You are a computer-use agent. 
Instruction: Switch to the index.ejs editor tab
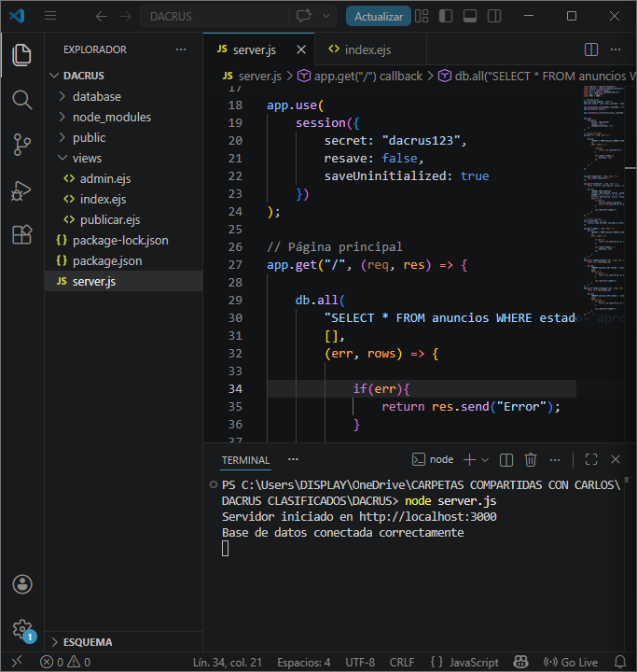(368, 49)
